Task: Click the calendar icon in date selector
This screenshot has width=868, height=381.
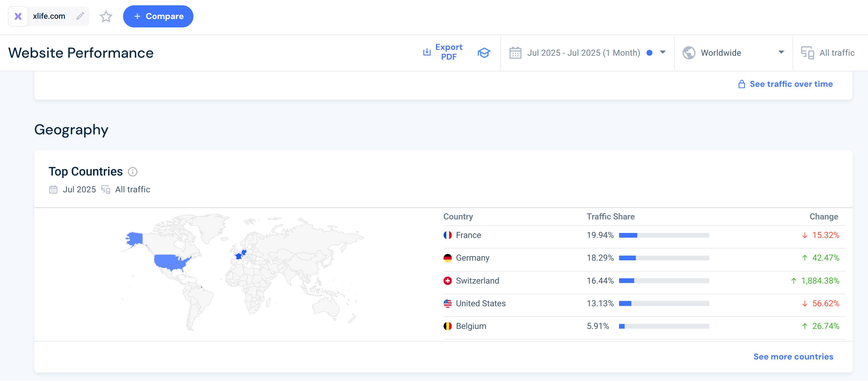Action: click(x=515, y=53)
